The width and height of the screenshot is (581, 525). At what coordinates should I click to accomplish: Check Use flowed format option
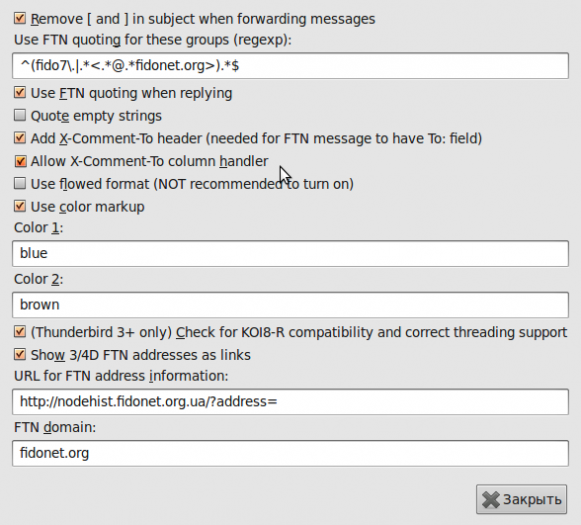tap(20, 183)
